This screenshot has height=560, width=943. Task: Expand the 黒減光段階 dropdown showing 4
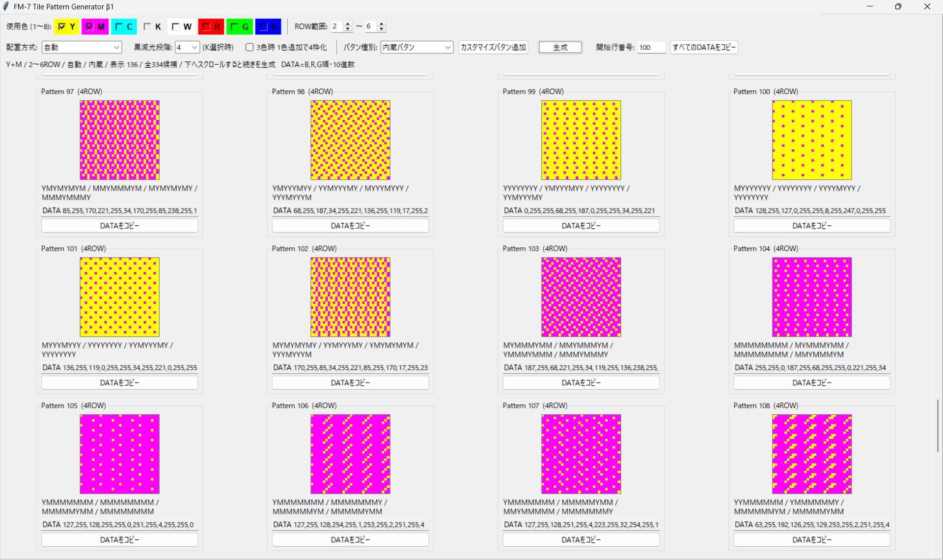[187, 47]
